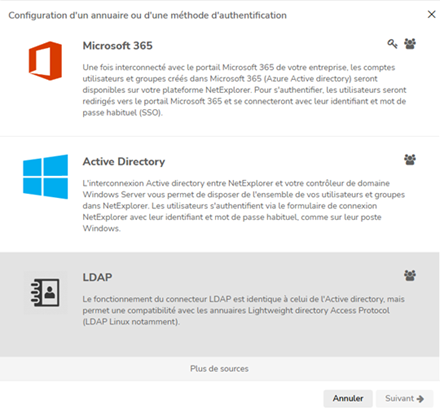Click the Microsoft 365 Office logo icon
This screenshot has width=440, height=413.
pos(45,61)
